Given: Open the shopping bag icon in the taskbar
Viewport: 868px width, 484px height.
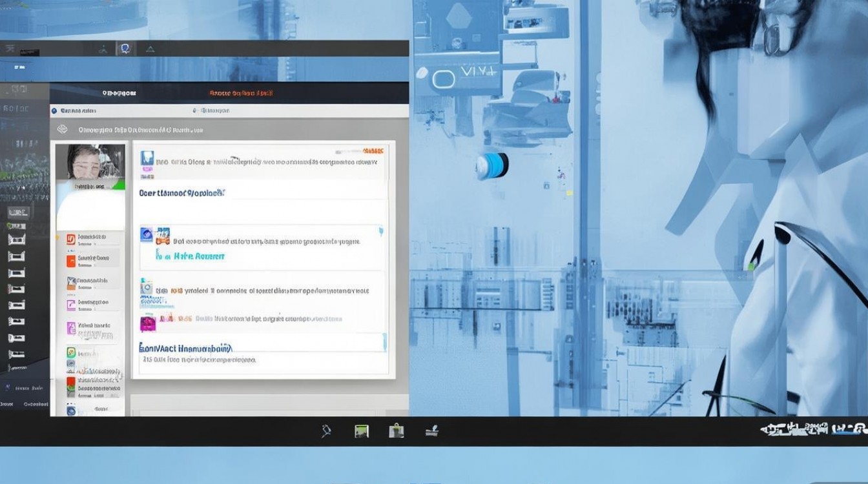Looking at the screenshot, I should click(397, 431).
